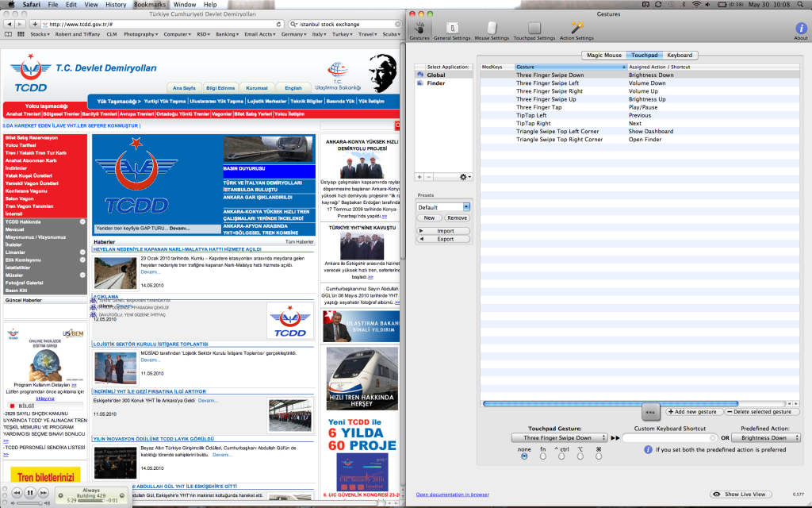Viewport: 812px width, 508px height.
Task: Open the Default presets combo box
Action: pos(443,207)
